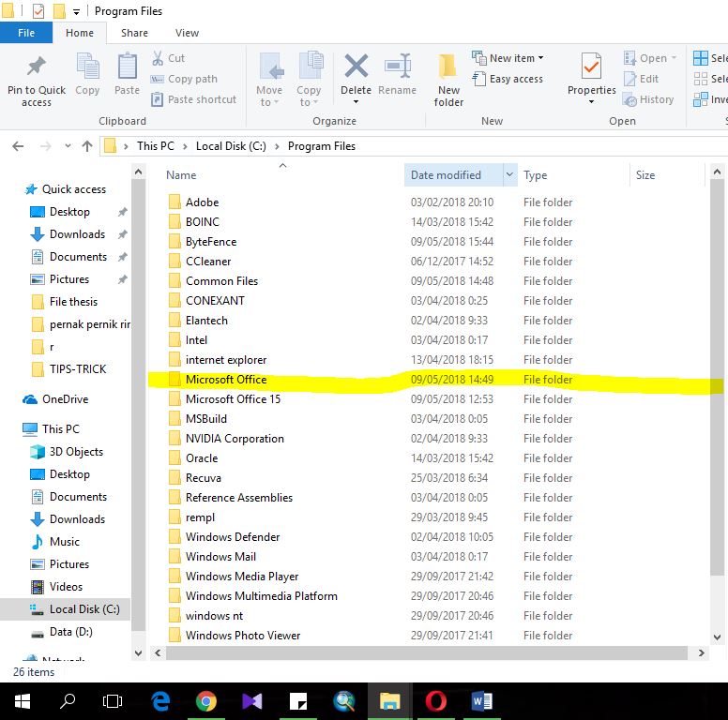Open the New item dropdown
The image size is (728, 720).
(x=508, y=58)
